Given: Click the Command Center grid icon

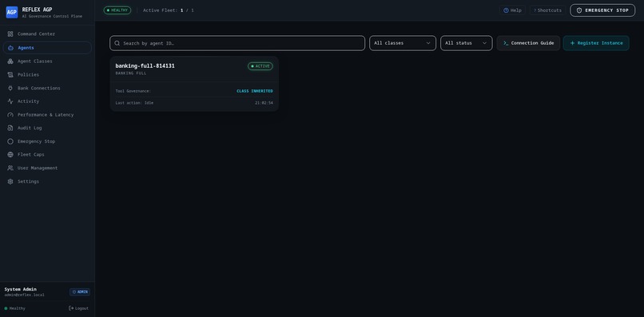Looking at the screenshot, I should (10, 34).
